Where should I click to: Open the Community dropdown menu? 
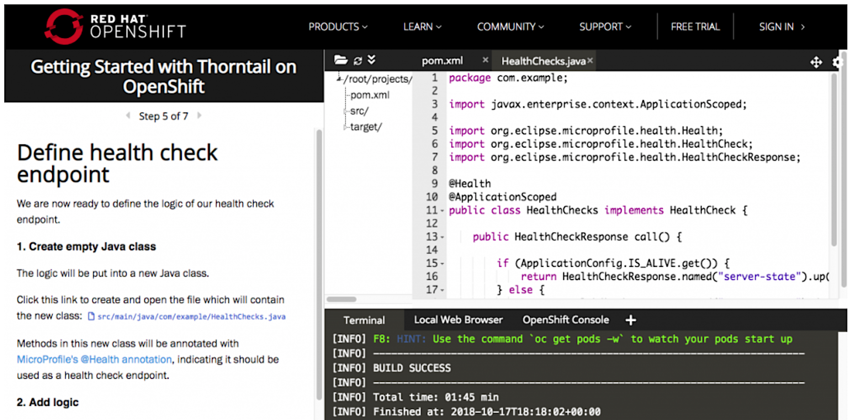coord(510,27)
